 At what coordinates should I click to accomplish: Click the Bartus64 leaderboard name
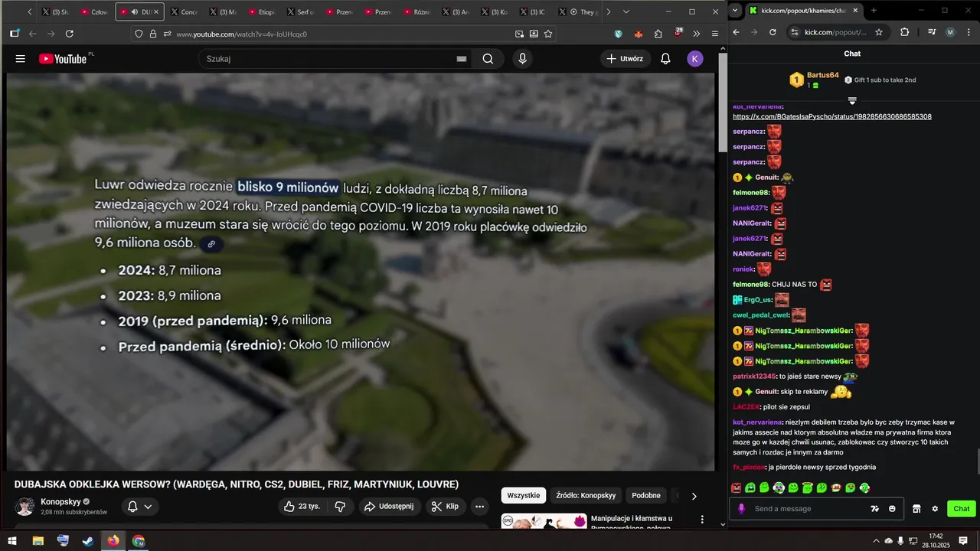(823, 75)
